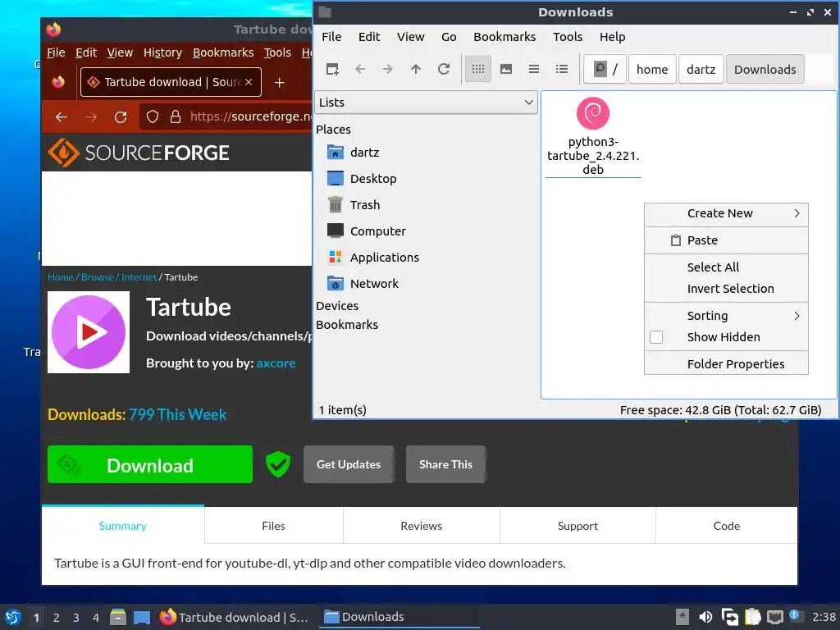Click the SourceForge logo
Viewport: 840px width, 630px height.
tap(138, 153)
